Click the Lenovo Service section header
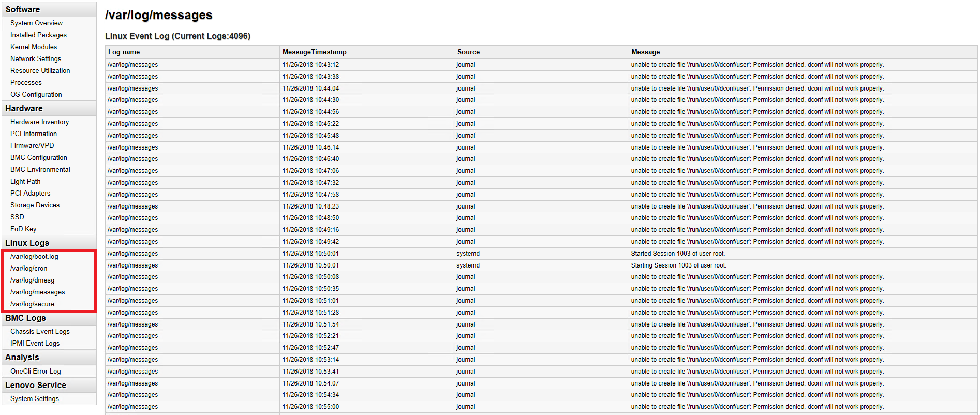 49,385
